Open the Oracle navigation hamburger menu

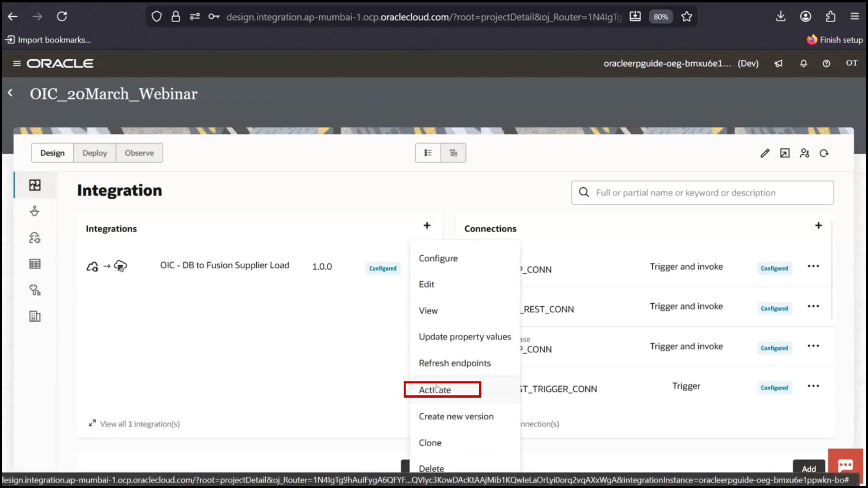17,63
